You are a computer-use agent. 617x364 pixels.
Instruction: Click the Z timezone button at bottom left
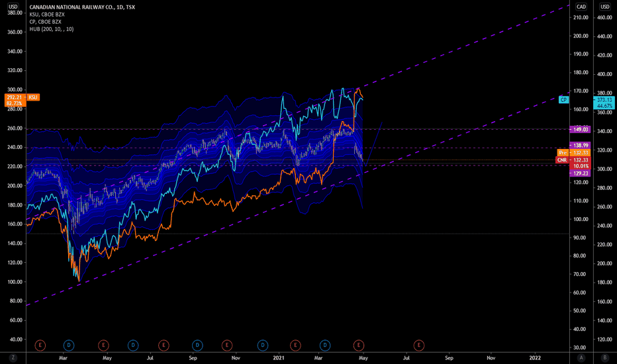point(13,357)
